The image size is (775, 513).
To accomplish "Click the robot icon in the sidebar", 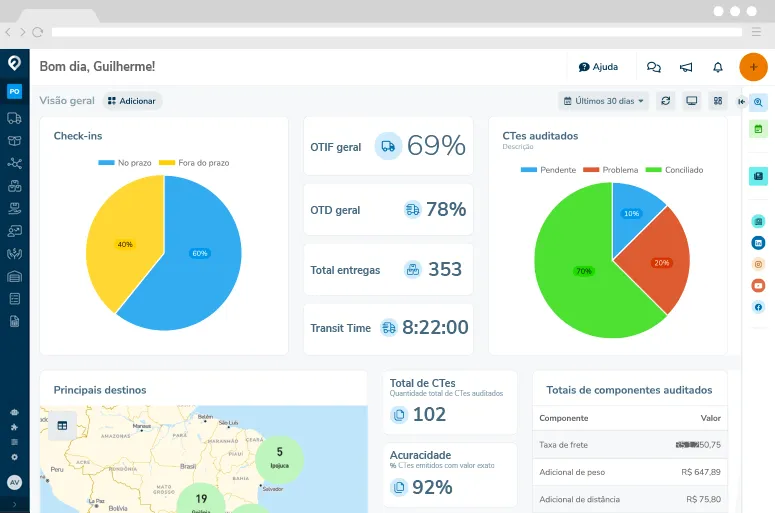I will 14,412.
